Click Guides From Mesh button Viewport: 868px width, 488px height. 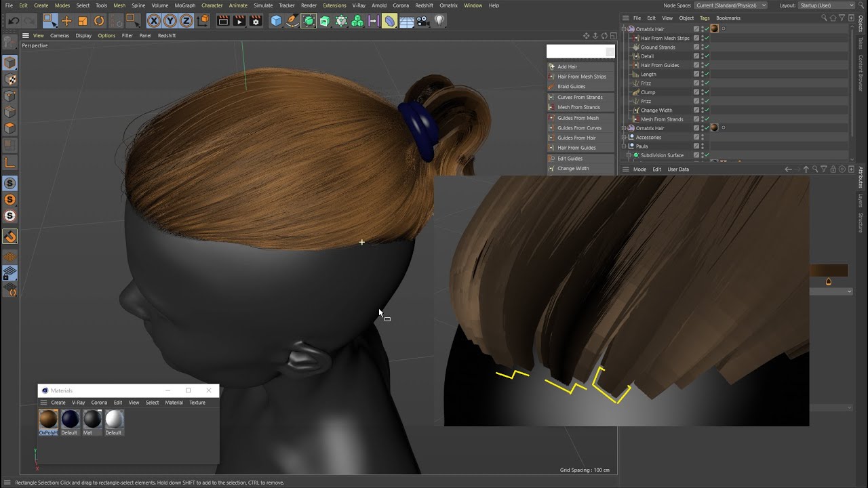pos(580,118)
